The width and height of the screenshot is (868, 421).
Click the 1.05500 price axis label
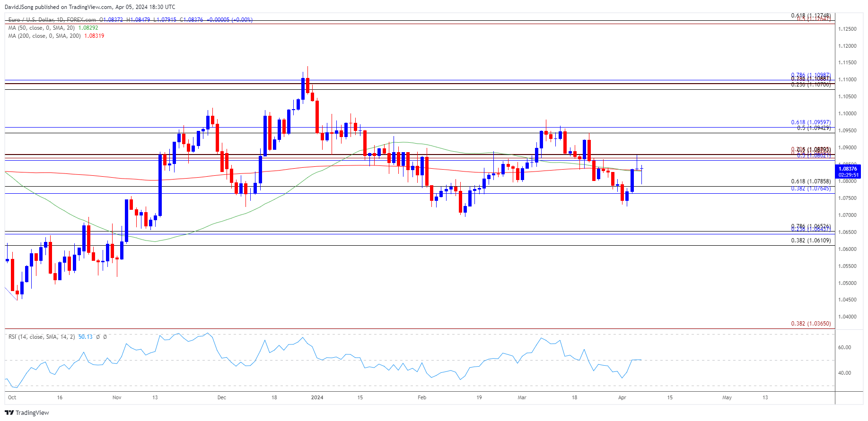pyautogui.click(x=847, y=266)
